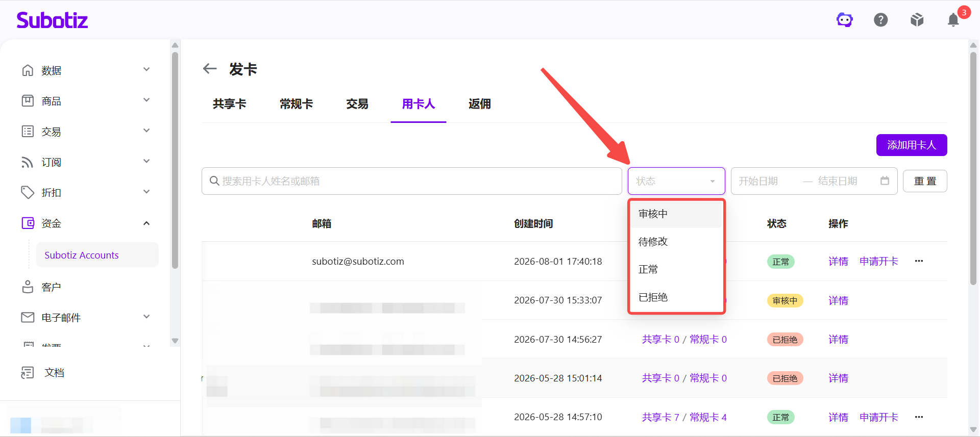Collapse the 资金 sidebar menu
Viewport: 980px width, 437px height.
pos(146,223)
